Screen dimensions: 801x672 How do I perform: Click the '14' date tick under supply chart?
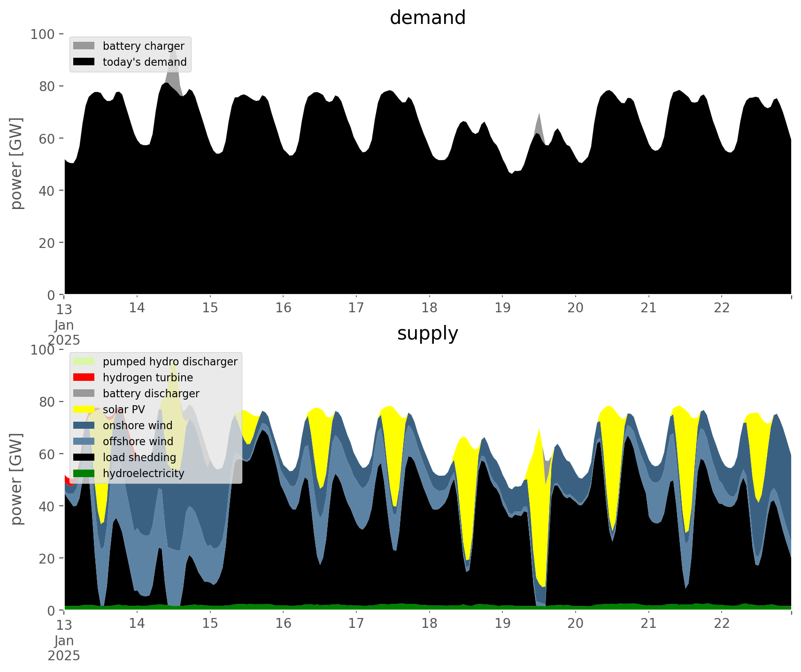(x=137, y=624)
